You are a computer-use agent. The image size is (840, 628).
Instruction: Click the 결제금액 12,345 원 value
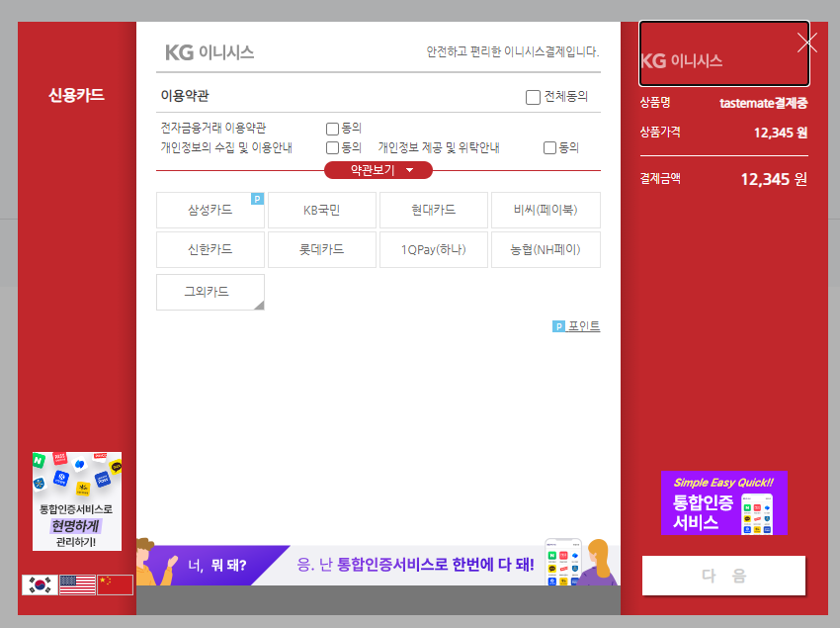(x=774, y=179)
